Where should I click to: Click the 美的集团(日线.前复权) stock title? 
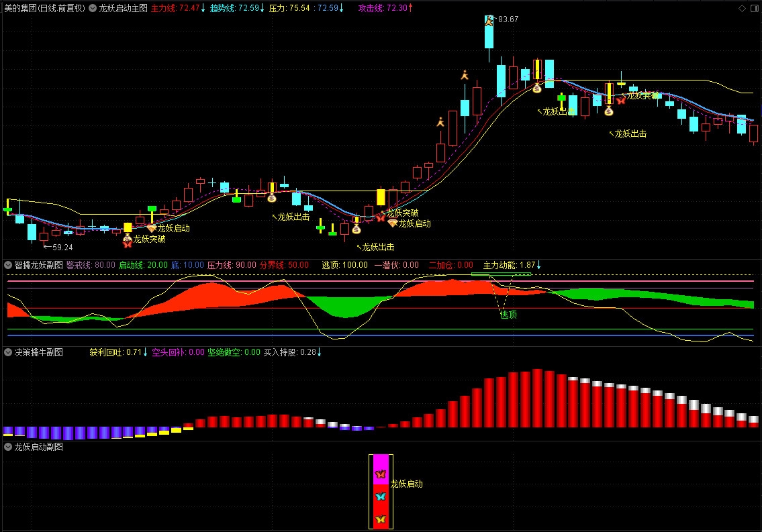point(44,9)
